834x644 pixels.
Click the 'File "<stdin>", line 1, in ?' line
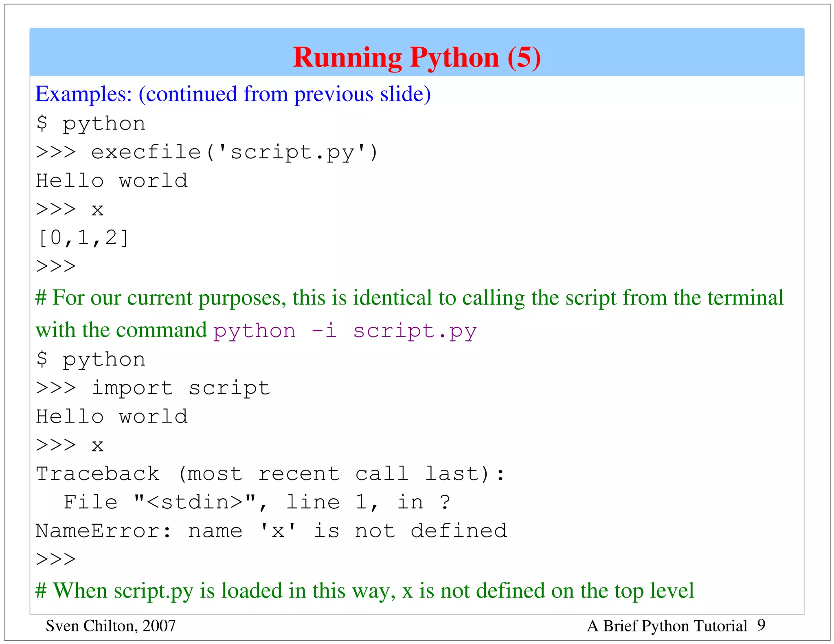click(x=257, y=502)
